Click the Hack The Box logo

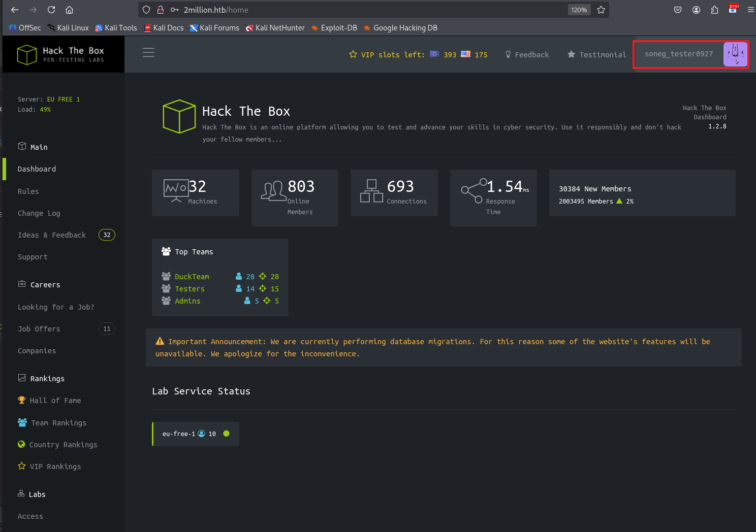tap(61, 54)
